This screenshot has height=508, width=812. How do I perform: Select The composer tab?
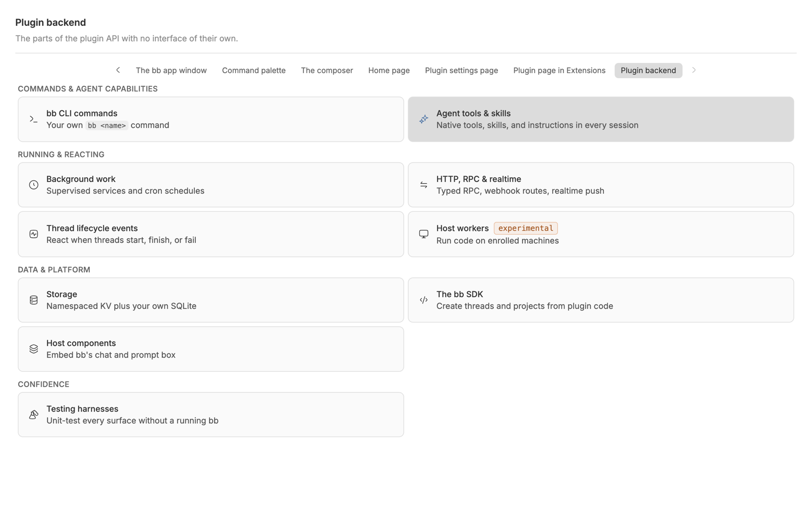point(327,71)
